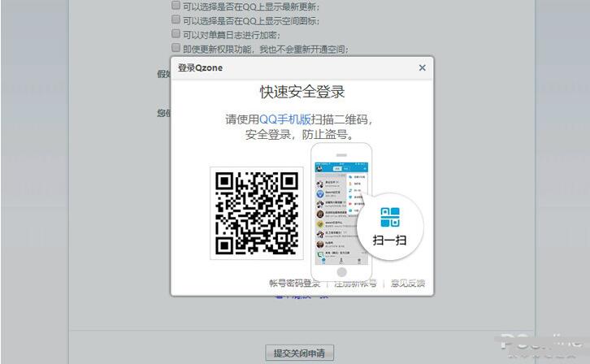Click the first avatar in phone chat list
This screenshot has width=590, height=364.
pyautogui.click(x=321, y=183)
